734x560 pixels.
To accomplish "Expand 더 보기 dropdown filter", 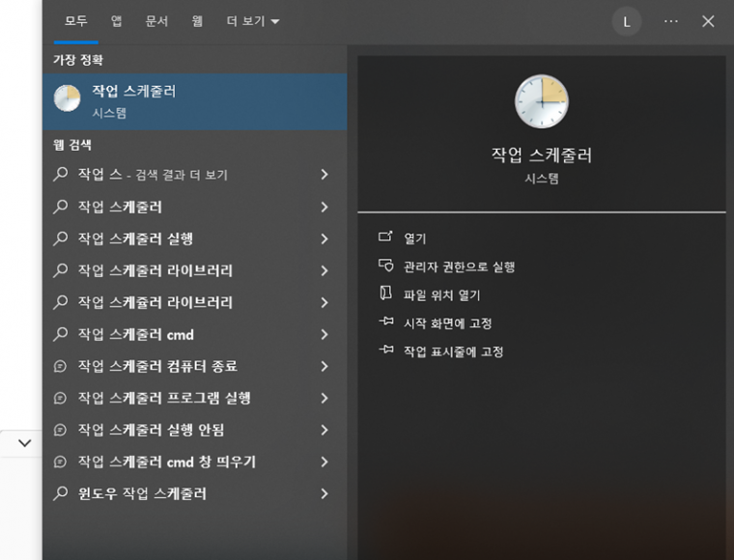I will point(253,21).
